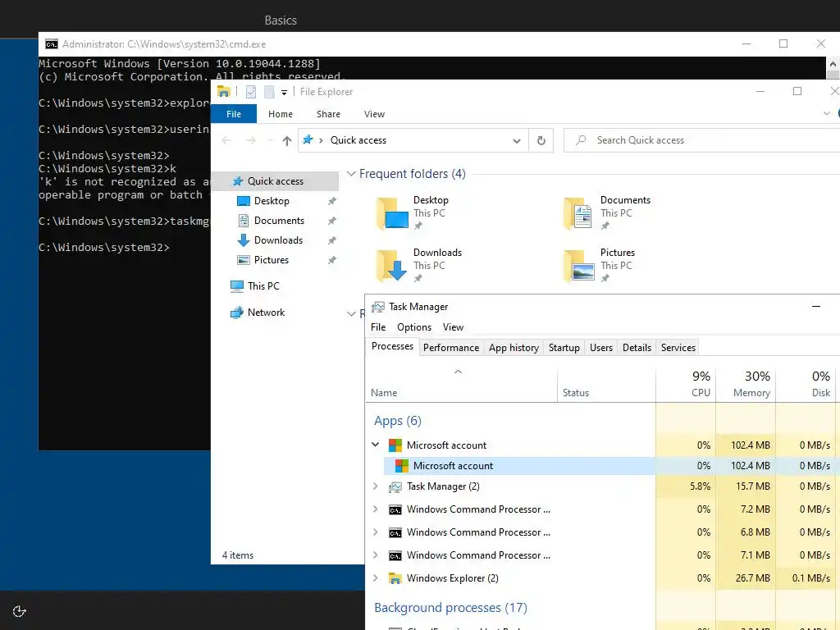The image size is (840, 630).
Task: Expand the Windows Command Processor row using 6.8 MB
Action: pos(376,532)
